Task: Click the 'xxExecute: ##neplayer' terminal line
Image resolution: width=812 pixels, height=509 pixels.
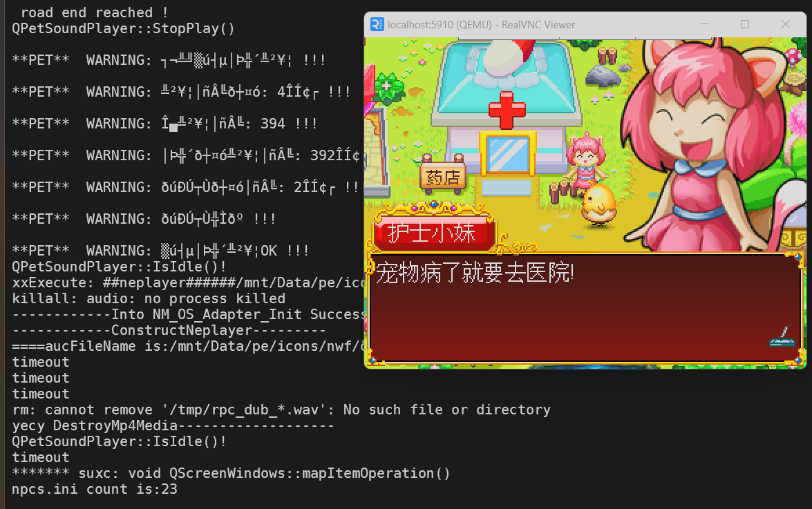Action: 188,282
